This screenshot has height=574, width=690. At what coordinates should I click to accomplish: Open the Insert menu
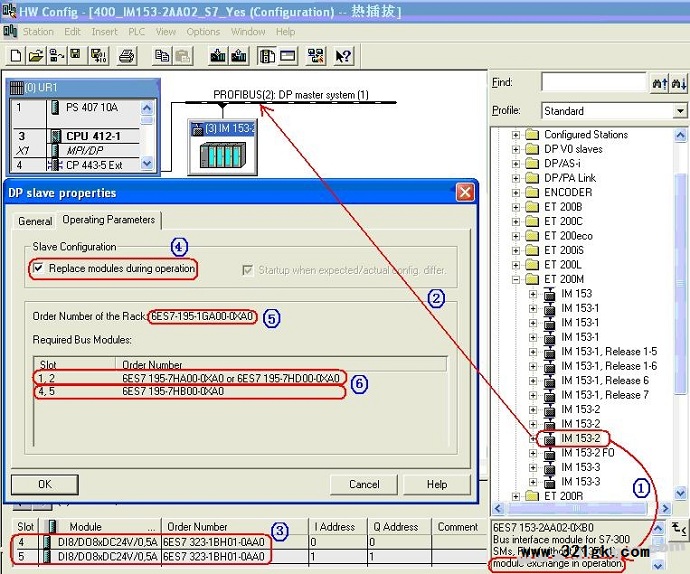click(x=104, y=32)
